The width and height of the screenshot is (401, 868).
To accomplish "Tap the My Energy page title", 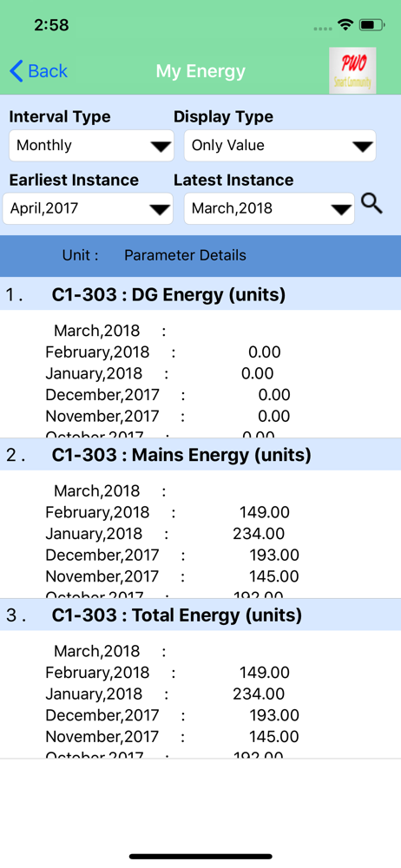I will click(x=200, y=71).
